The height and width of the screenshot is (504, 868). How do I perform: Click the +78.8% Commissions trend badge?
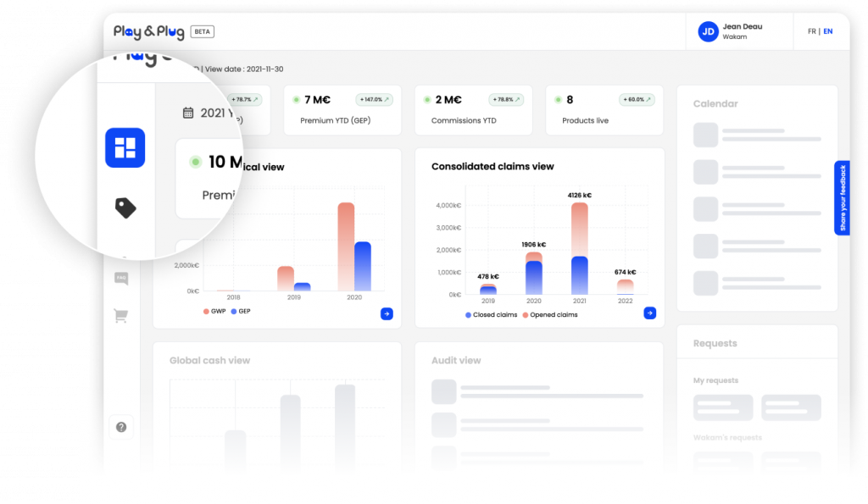pyautogui.click(x=506, y=100)
